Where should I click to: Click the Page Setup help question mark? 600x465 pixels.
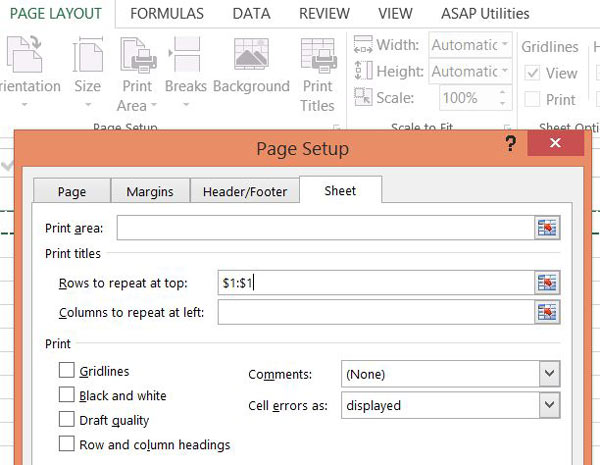pos(510,144)
